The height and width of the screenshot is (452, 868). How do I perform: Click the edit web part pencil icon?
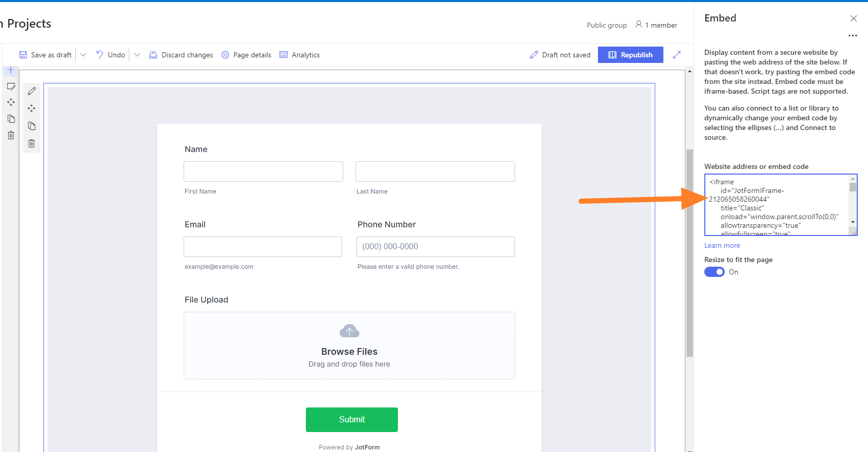32,91
